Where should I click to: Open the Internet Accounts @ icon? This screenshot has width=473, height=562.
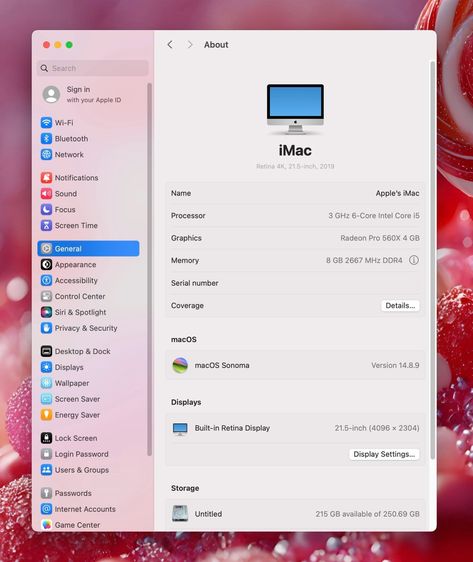point(46,509)
